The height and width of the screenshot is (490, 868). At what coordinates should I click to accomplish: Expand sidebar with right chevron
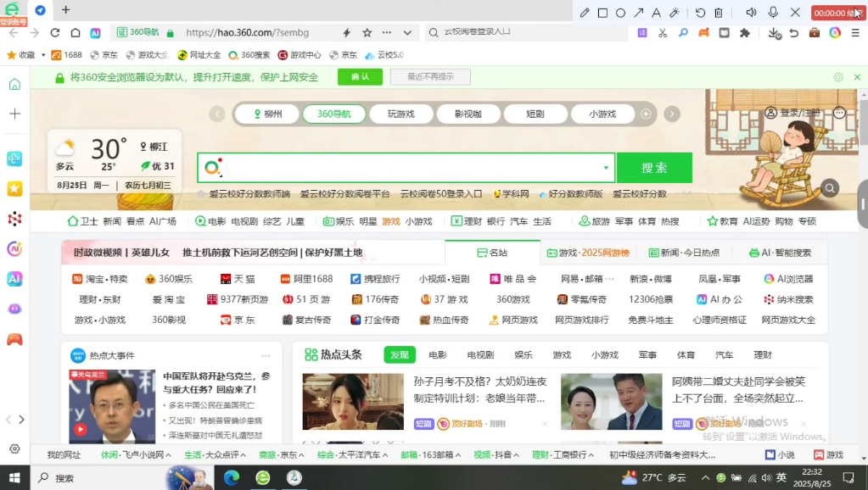click(x=21, y=420)
